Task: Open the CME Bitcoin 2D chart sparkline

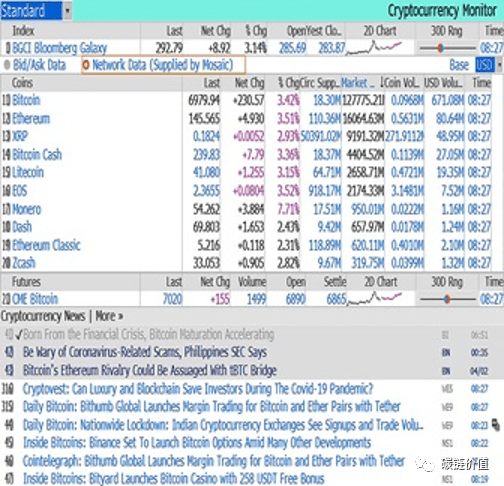Action: pyautogui.click(x=375, y=299)
